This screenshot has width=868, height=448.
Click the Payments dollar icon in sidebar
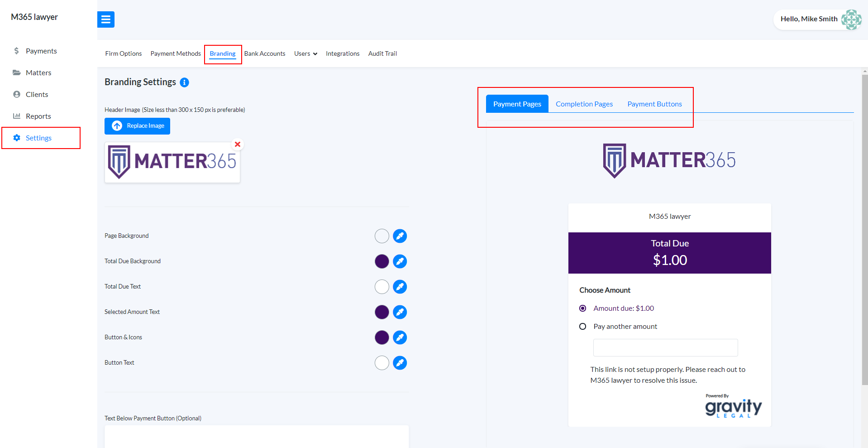coord(17,51)
